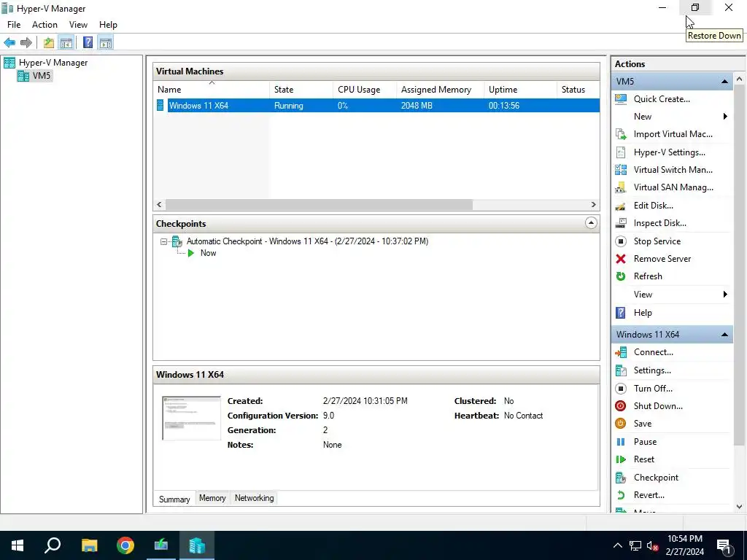Open taskbar Search magnifier
The width and height of the screenshot is (747, 560).
(x=53, y=545)
